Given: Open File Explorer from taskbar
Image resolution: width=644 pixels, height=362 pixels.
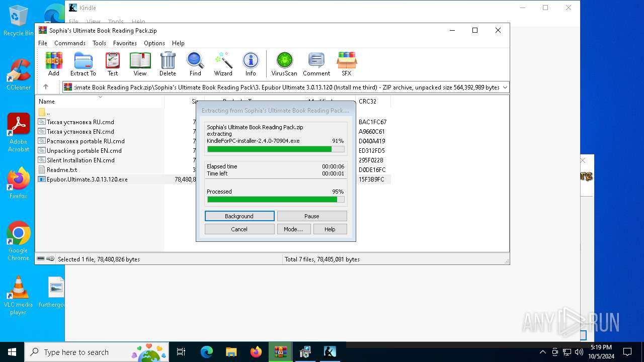Looking at the screenshot, I should [231, 352].
